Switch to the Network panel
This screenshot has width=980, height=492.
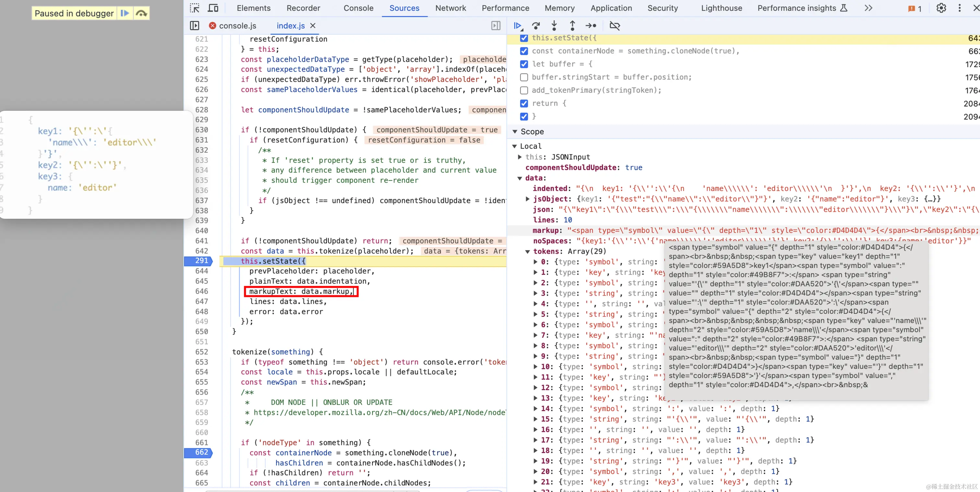450,8
